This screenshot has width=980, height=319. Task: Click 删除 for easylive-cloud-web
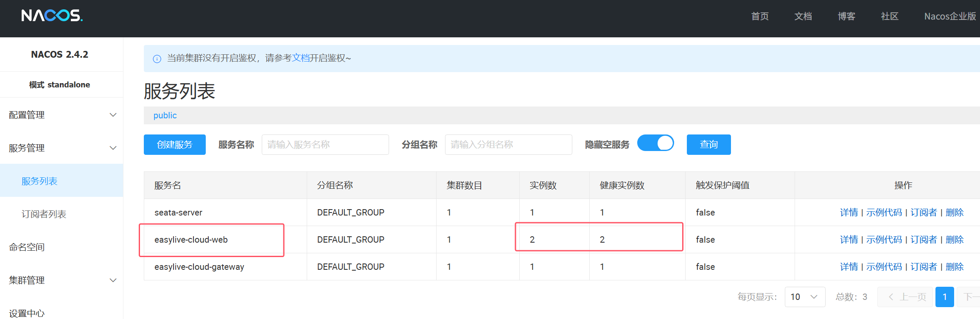click(x=955, y=240)
